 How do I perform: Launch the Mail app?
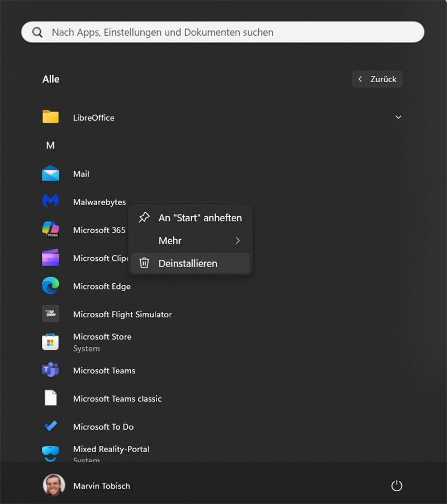click(82, 174)
